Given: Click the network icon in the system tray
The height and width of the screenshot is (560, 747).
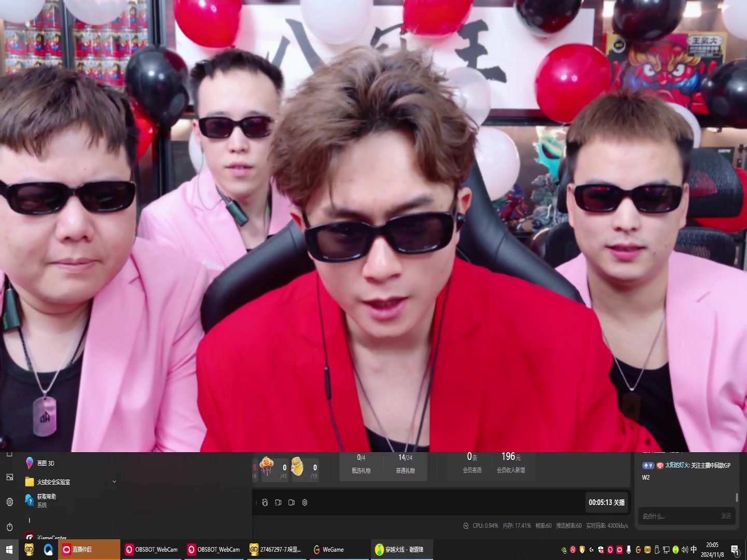Looking at the screenshot, I should [x=666, y=550].
